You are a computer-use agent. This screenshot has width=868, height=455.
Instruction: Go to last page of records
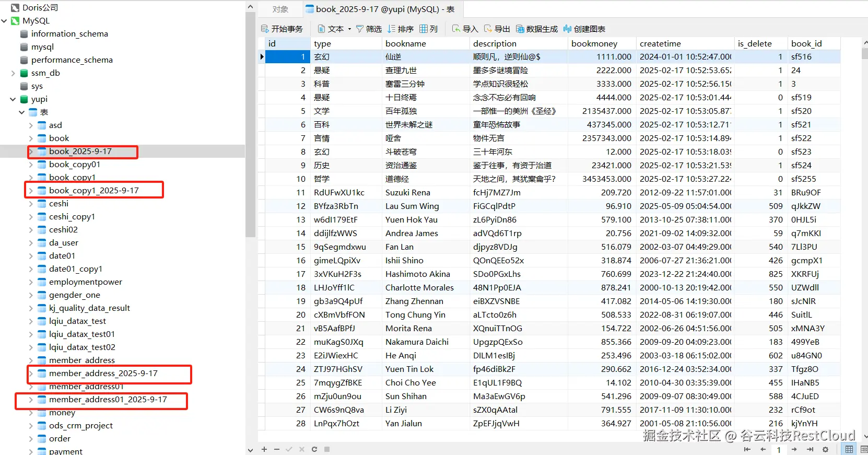[810, 449]
